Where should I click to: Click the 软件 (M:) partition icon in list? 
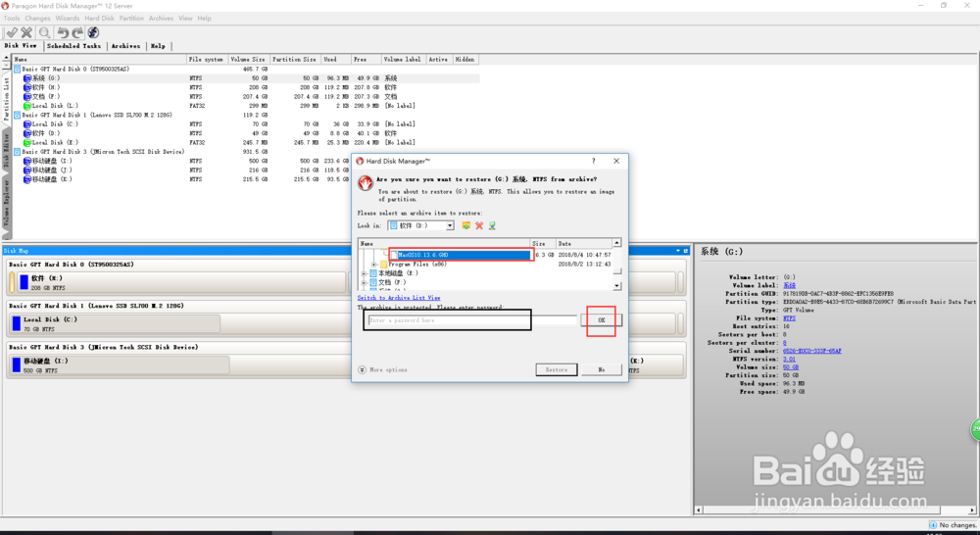(27, 87)
